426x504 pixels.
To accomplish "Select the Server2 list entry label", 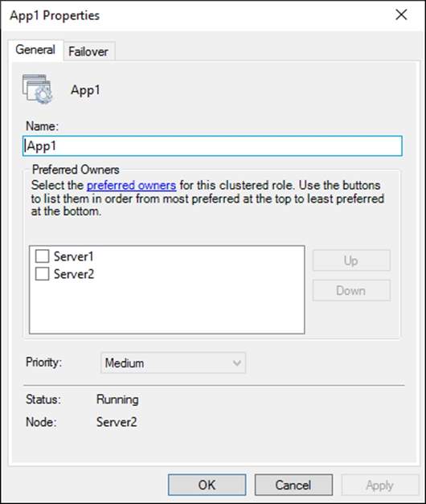I will coord(74,274).
